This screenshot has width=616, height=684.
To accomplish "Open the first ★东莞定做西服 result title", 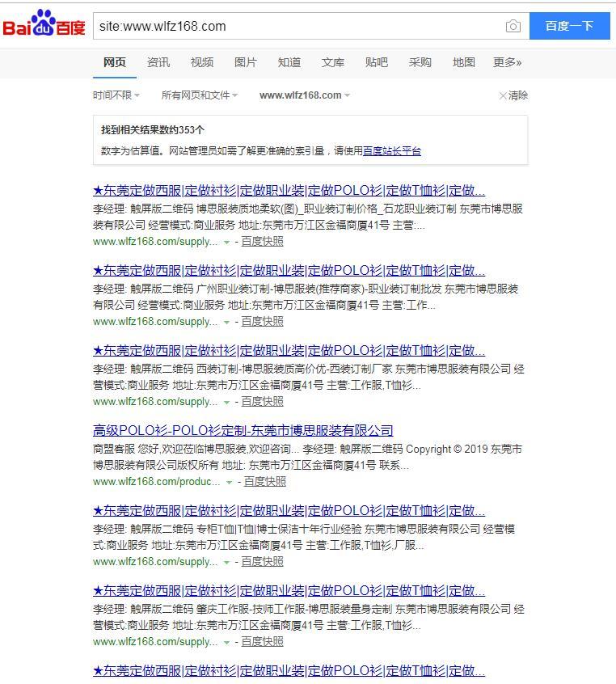I will tap(289, 191).
